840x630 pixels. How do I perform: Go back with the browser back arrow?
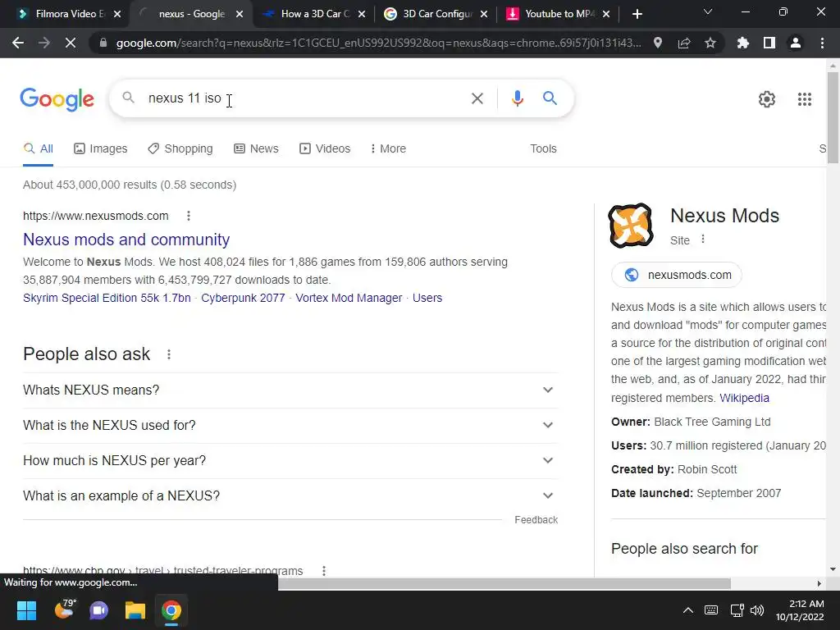(18, 43)
